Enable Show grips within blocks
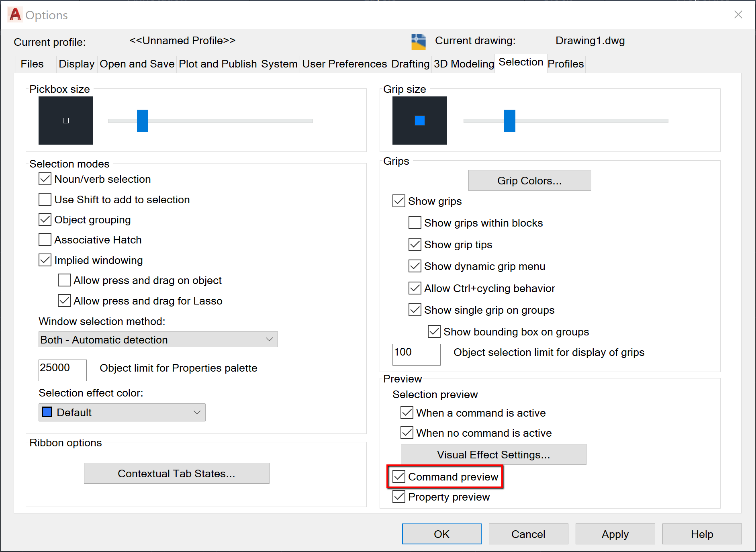Image resolution: width=756 pixels, height=552 pixels. pos(415,223)
